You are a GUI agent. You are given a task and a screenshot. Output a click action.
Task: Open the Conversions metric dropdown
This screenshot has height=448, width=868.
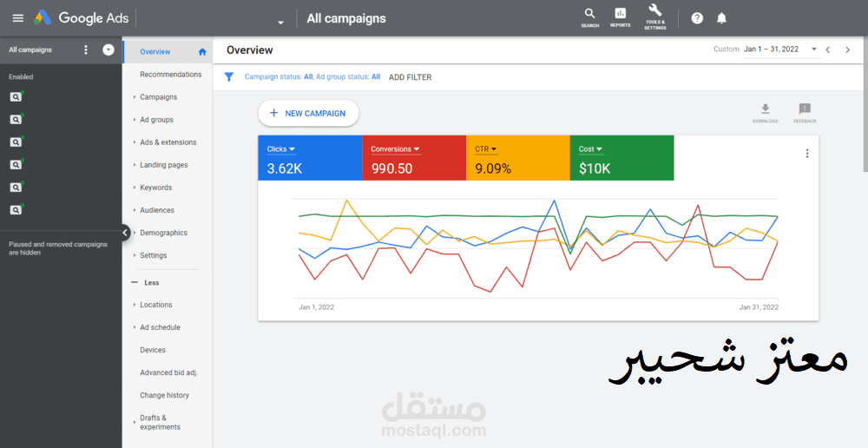tap(395, 149)
